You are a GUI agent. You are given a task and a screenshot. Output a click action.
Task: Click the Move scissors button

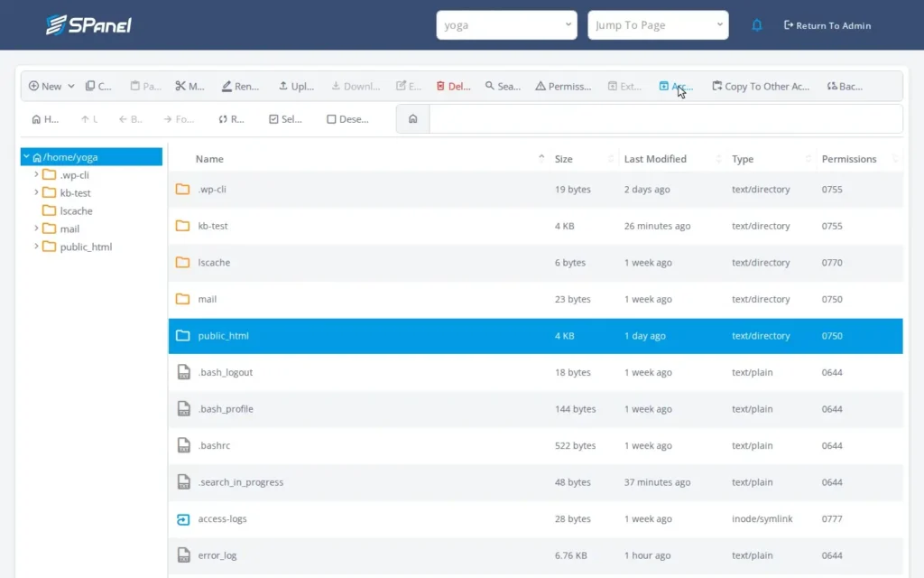(x=189, y=86)
